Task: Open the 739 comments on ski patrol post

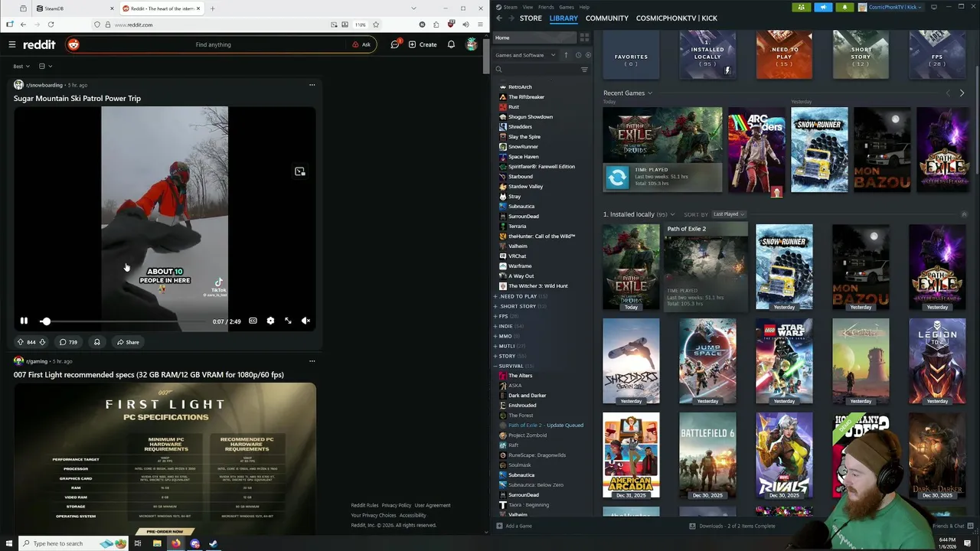Action: [x=68, y=342]
